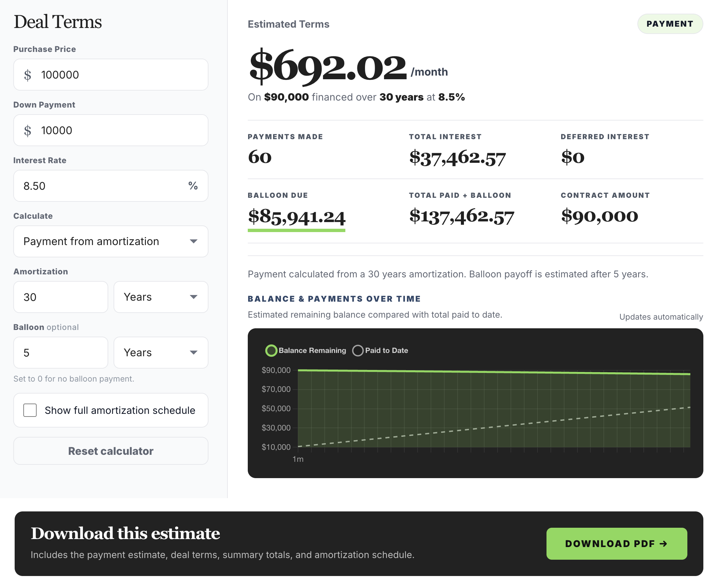
Task: Click the 1m chart x-axis label
Action: tap(298, 459)
